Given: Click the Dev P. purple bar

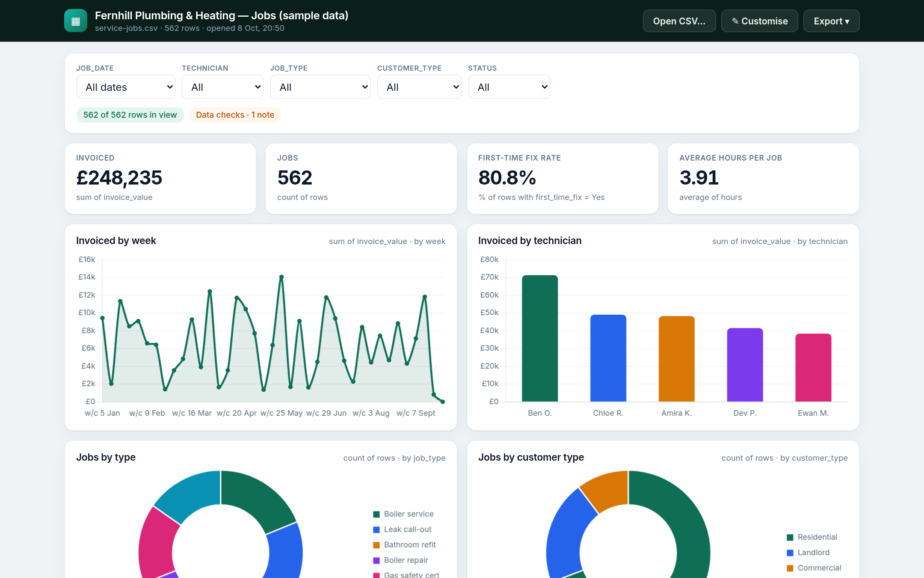Looking at the screenshot, I should click(745, 365).
